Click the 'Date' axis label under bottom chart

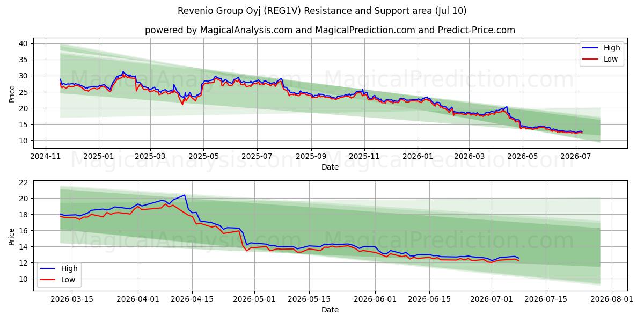pyautogui.click(x=330, y=310)
